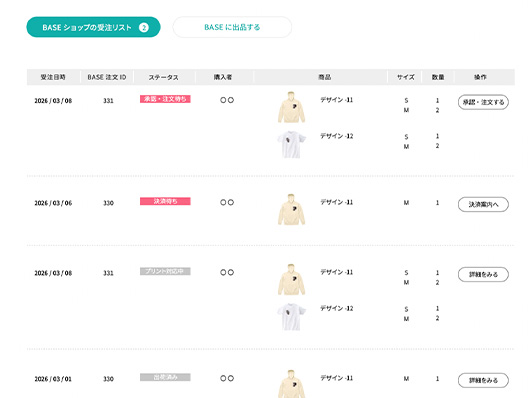Select the BASE 注文 ID column header

(107, 77)
